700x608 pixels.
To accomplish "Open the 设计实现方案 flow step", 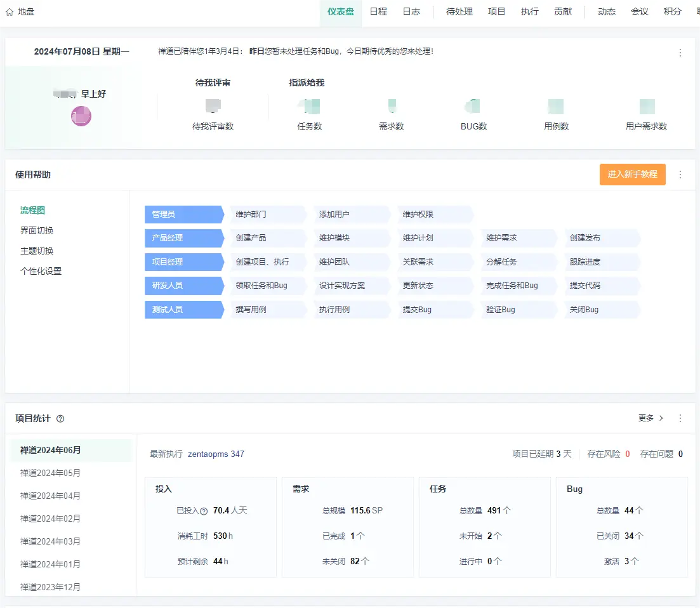I will point(351,286).
